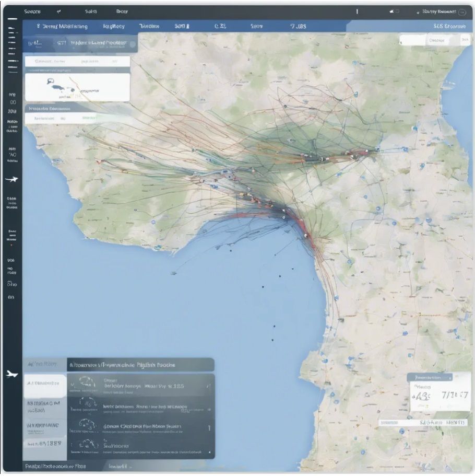Switch to the '7 ILBS' tab
The image size is (475, 476).
tap(298, 26)
